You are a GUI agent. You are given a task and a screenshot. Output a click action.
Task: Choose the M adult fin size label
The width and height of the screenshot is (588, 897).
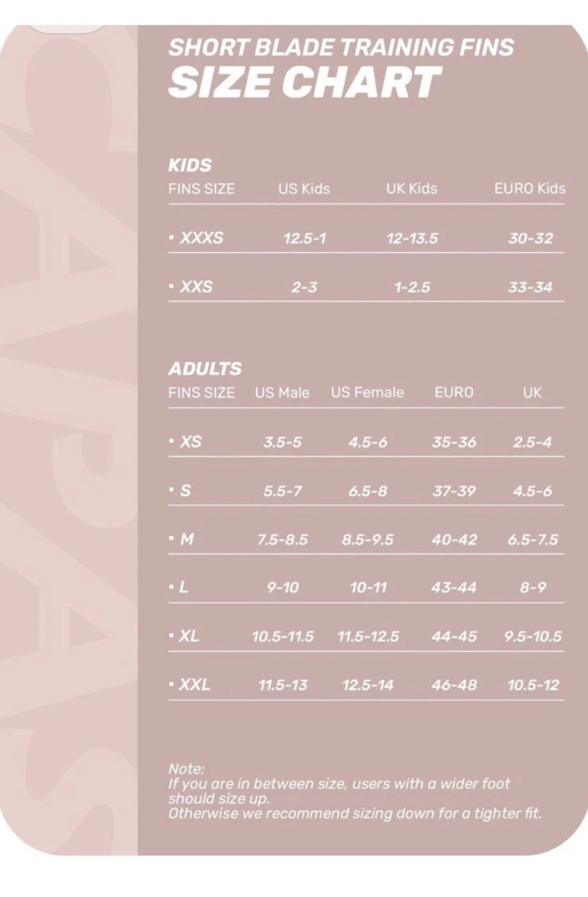click(187, 539)
